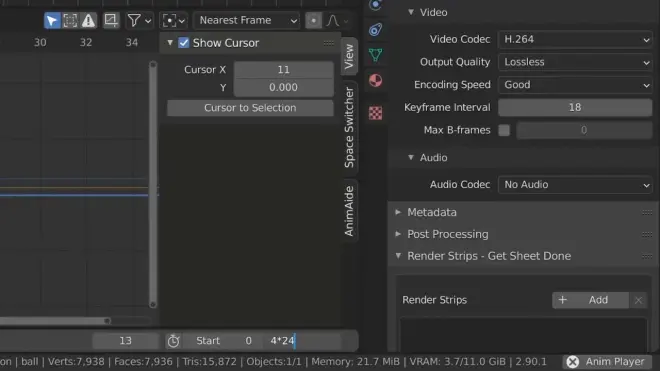Collapse the Show Cursor panel
The height and width of the screenshot is (371, 660).
[170, 43]
